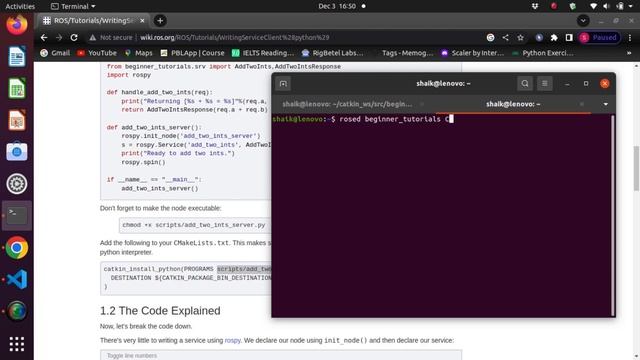Screen dimensions: 640x360
Task: Open Activities overview
Action: (20, 6)
